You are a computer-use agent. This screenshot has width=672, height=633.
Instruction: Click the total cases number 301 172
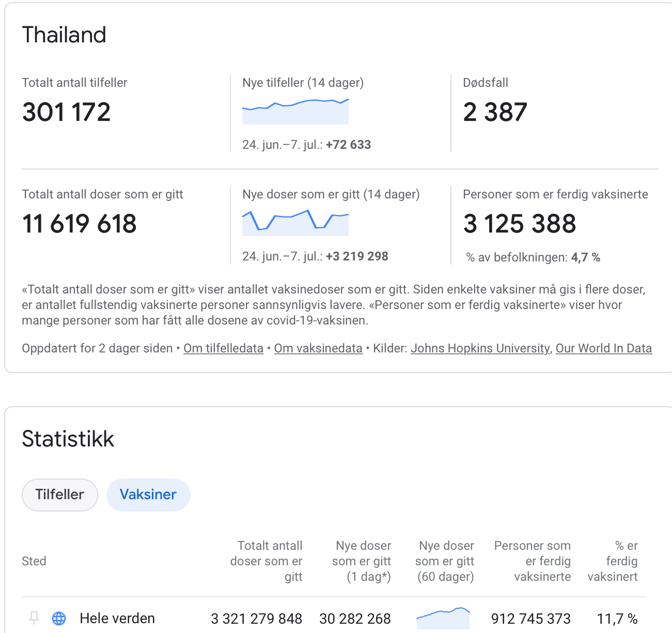pyautogui.click(x=67, y=112)
